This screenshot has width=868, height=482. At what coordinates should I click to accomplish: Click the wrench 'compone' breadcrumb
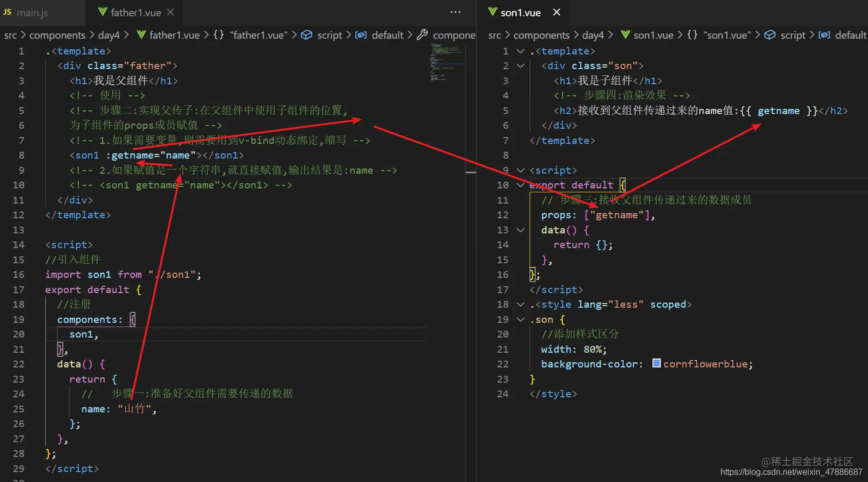(447, 35)
